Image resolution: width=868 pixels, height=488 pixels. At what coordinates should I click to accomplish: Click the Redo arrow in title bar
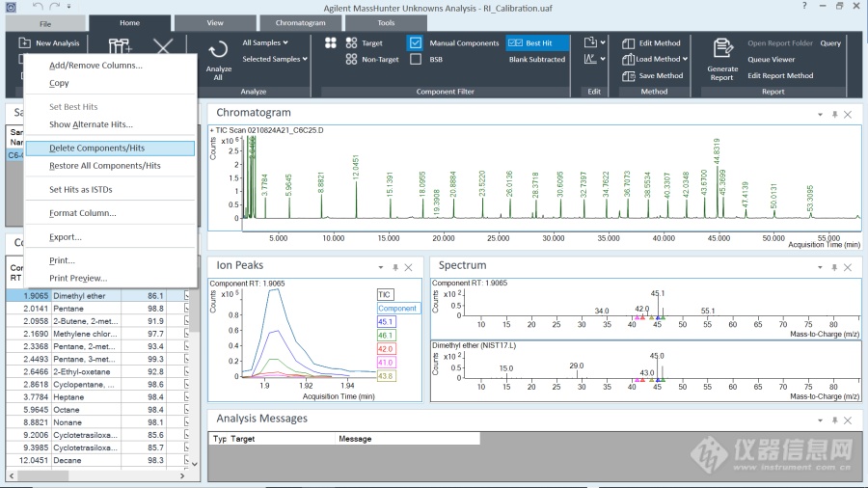[54, 7]
